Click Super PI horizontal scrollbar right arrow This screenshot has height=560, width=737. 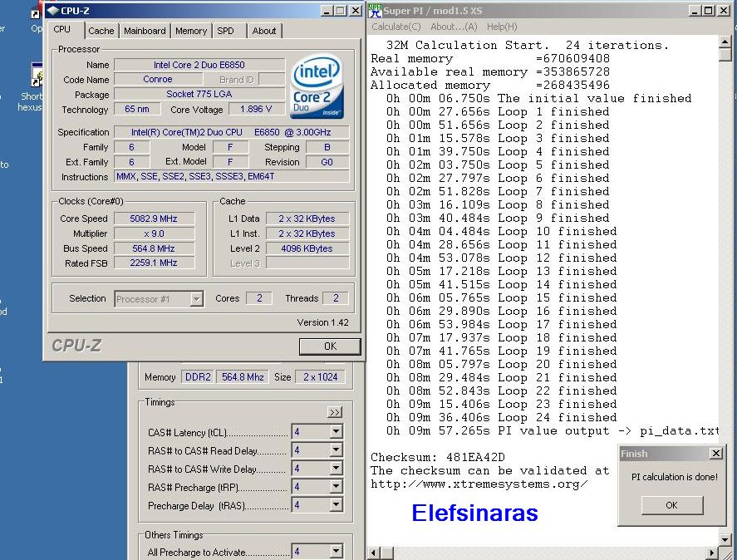pyautogui.click(x=713, y=553)
